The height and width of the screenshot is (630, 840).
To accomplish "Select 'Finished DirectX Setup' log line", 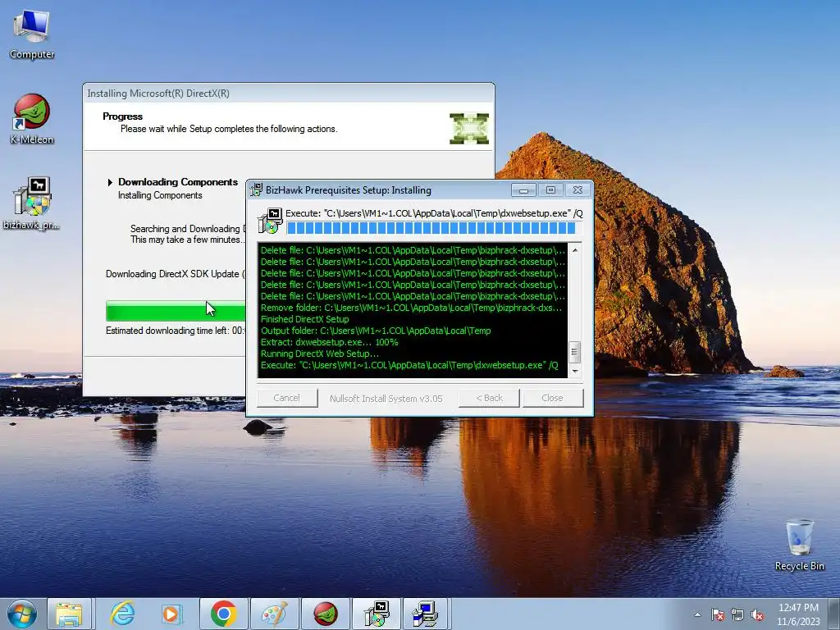I will pos(305,319).
